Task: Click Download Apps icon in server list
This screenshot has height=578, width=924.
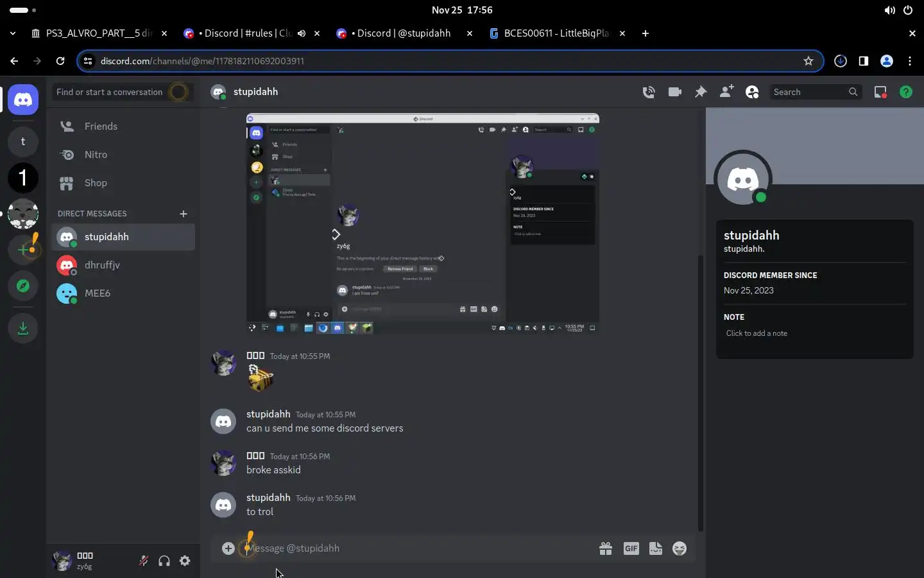Action: pyautogui.click(x=23, y=328)
